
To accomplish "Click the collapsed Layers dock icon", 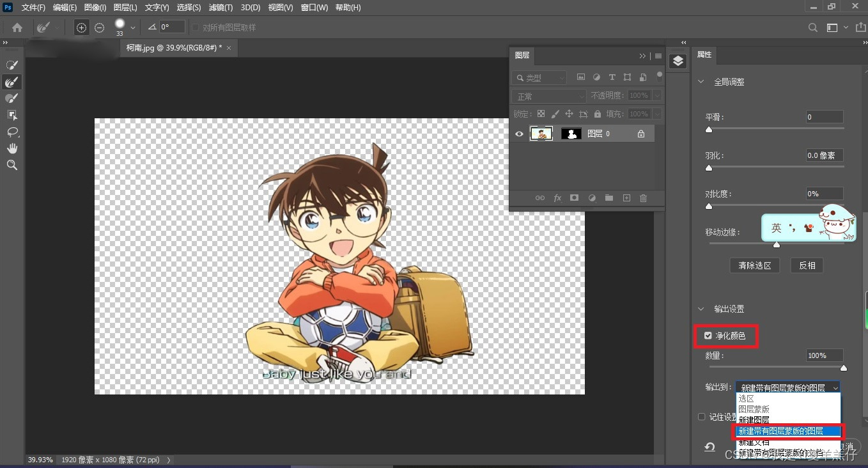I will [678, 61].
